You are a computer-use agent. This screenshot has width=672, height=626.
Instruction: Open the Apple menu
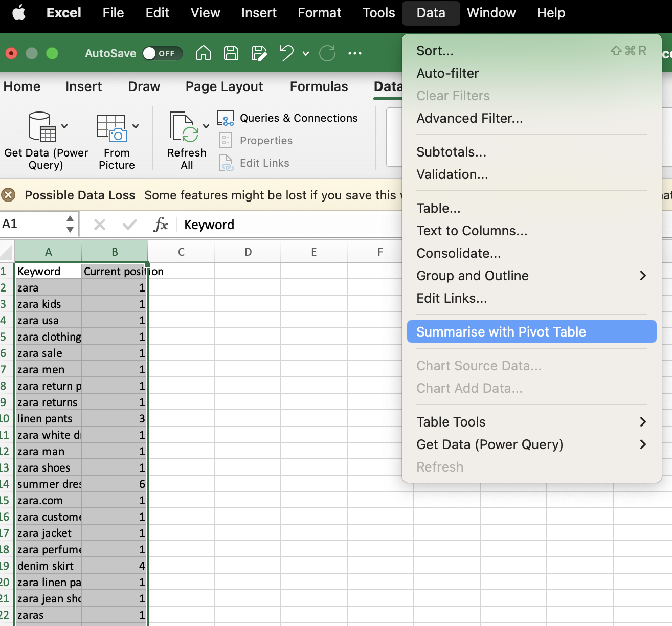pos(19,13)
